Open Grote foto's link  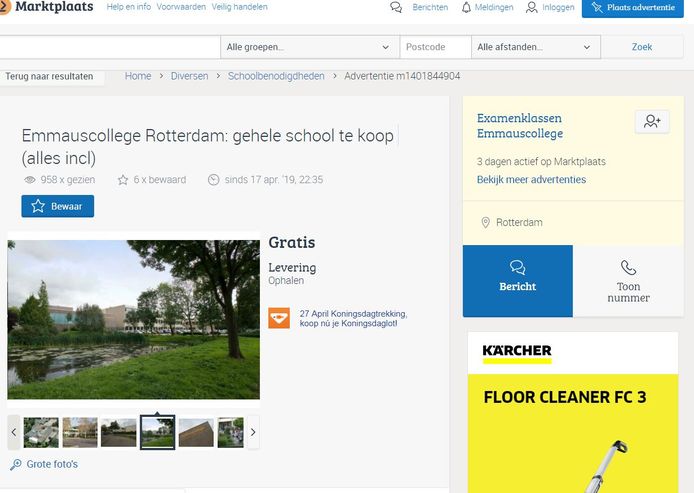(52, 464)
